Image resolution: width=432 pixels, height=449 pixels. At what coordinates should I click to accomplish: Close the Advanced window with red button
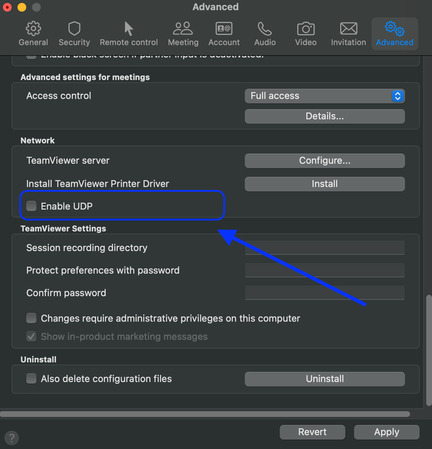(x=7, y=7)
